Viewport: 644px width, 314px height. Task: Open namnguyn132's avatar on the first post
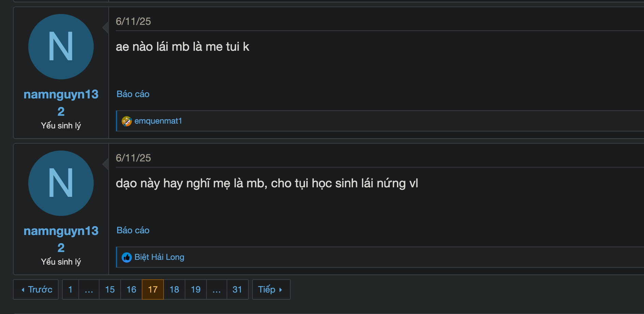61,47
